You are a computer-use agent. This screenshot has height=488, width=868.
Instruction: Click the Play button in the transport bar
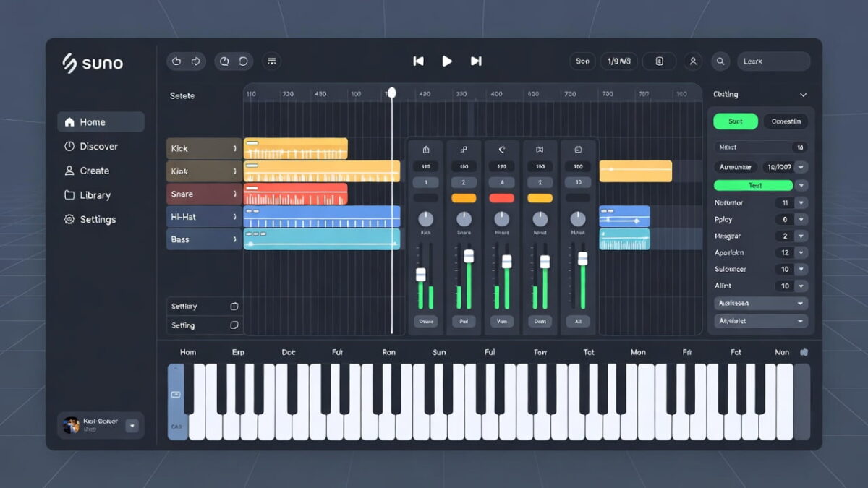447,61
